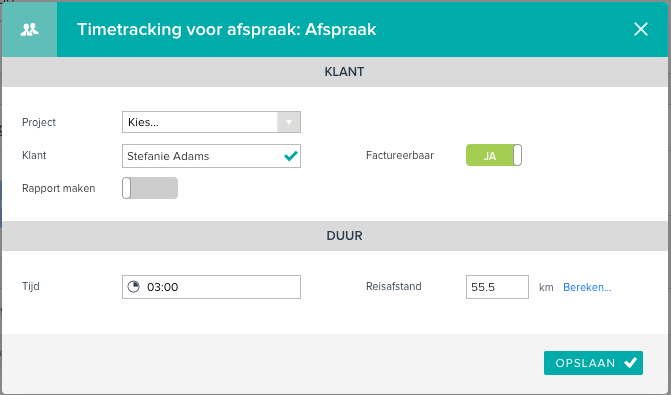The width and height of the screenshot is (671, 395).
Task: Save with the OPSLAAN button
Action: (593, 363)
